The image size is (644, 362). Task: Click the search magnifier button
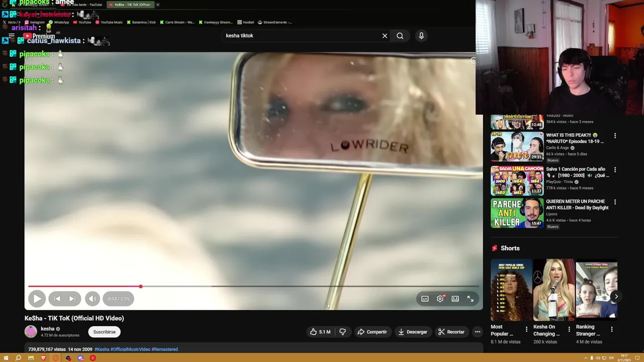point(400,36)
